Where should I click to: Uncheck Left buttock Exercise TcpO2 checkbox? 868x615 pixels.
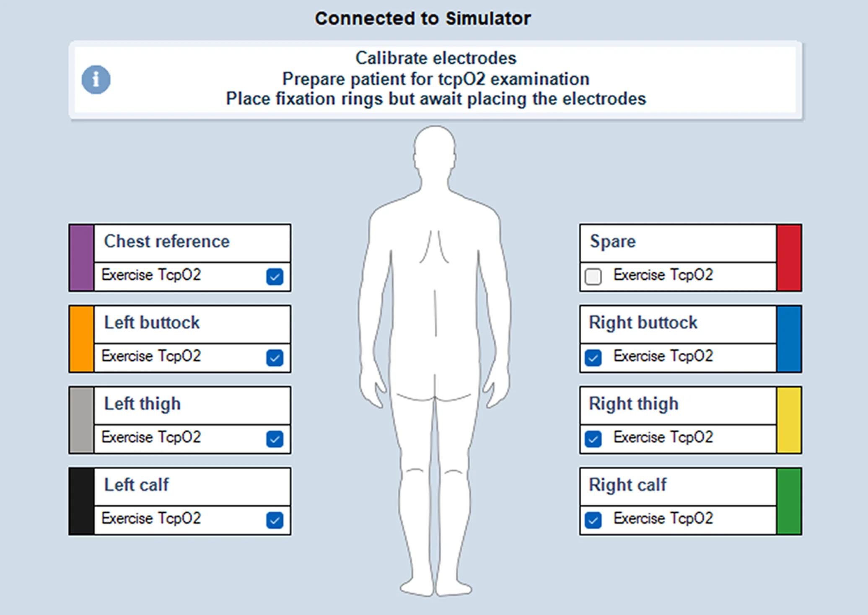[275, 358]
